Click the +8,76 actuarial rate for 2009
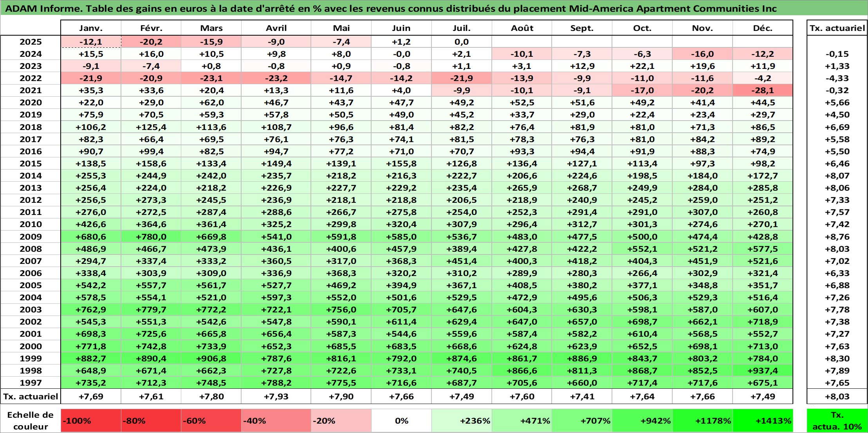The height and width of the screenshot is (433, 868). click(x=837, y=236)
